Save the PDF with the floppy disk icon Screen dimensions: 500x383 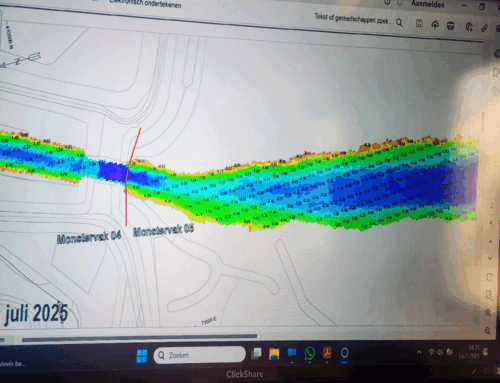click(x=419, y=23)
